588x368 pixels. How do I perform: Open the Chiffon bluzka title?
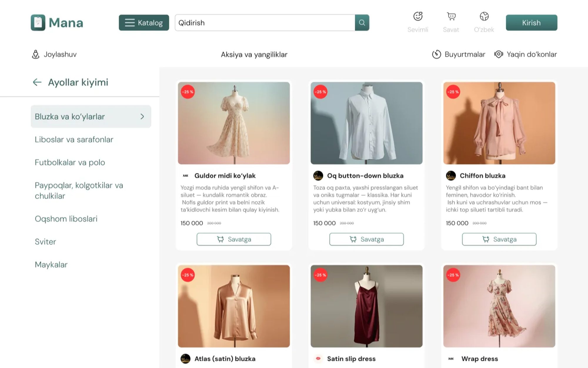[482, 176]
